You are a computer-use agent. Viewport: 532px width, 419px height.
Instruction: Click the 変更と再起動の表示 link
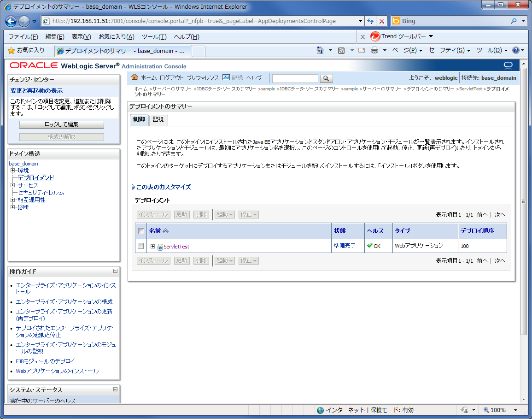[37, 91]
